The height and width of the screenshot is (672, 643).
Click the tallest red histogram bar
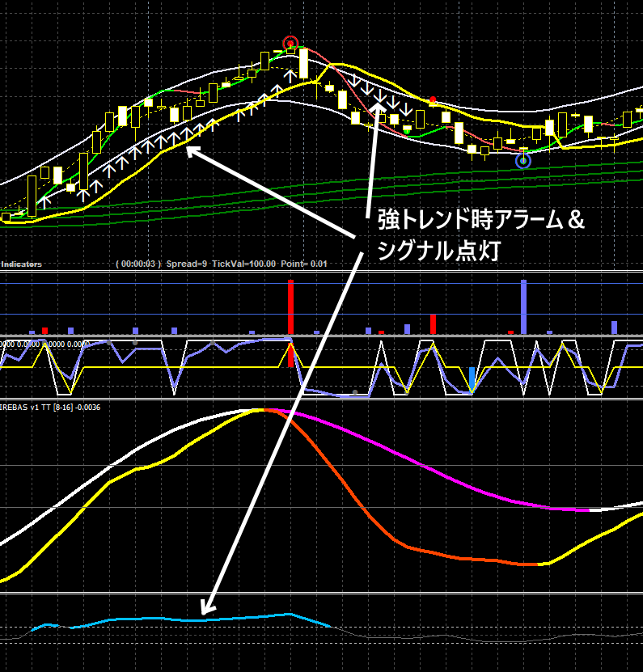pos(290,306)
